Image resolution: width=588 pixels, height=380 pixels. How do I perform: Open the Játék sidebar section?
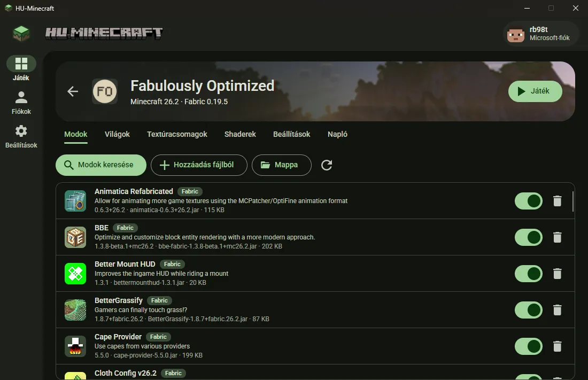(21, 68)
